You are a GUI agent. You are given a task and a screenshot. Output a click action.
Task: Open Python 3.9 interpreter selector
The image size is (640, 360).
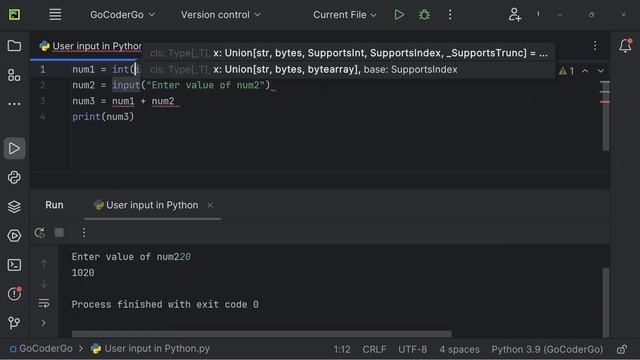(x=547, y=349)
